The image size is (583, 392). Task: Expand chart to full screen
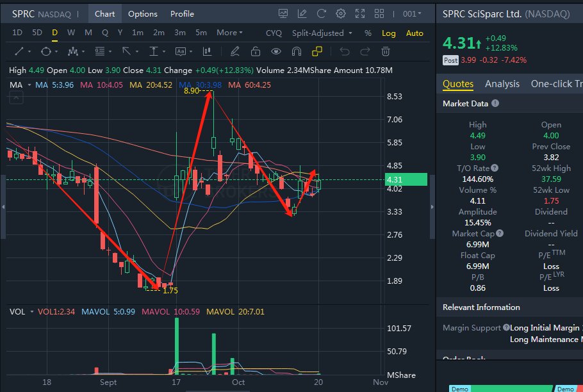(360, 13)
